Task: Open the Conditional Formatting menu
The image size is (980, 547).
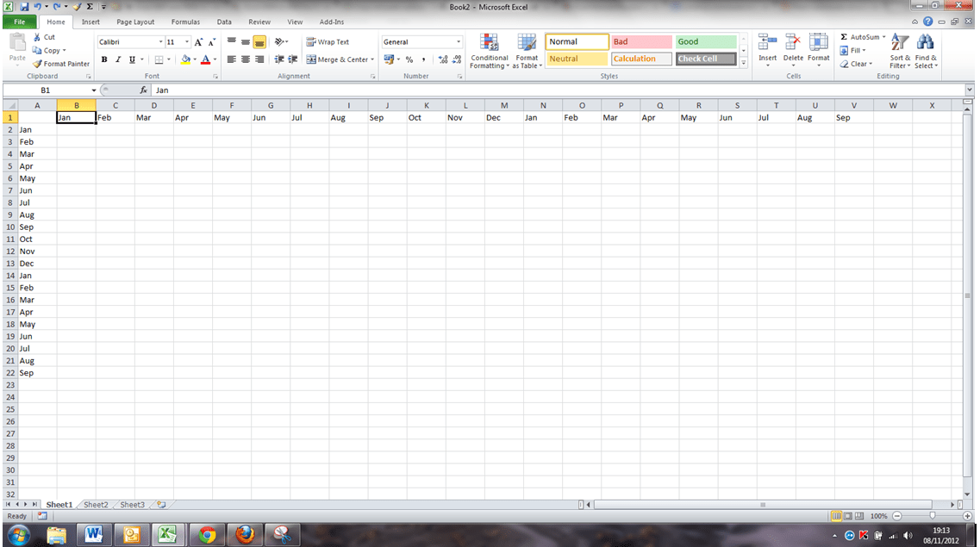Action: tap(489, 50)
